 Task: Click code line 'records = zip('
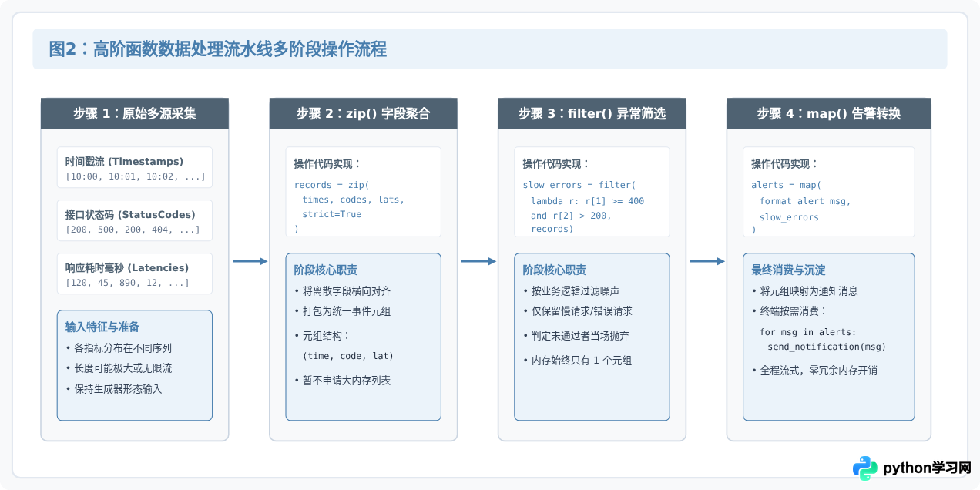(x=332, y=185)
